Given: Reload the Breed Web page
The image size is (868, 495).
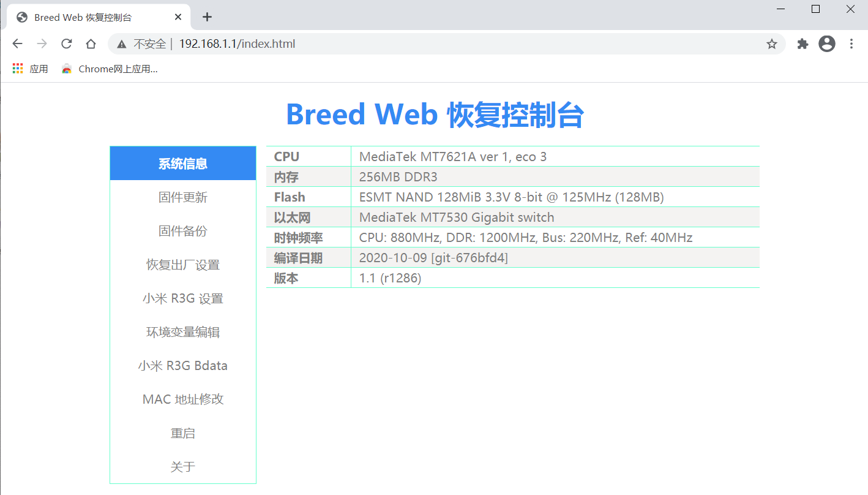Looking at the screenshot, I should click(x=67, y=43).
